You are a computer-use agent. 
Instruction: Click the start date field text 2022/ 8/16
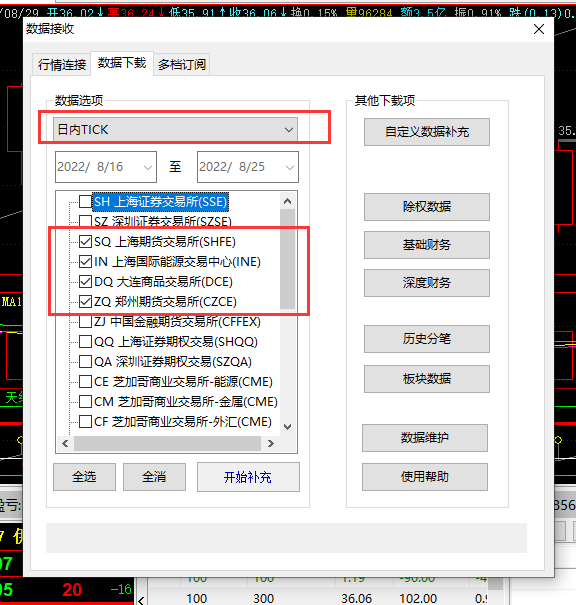coord(90,167)
